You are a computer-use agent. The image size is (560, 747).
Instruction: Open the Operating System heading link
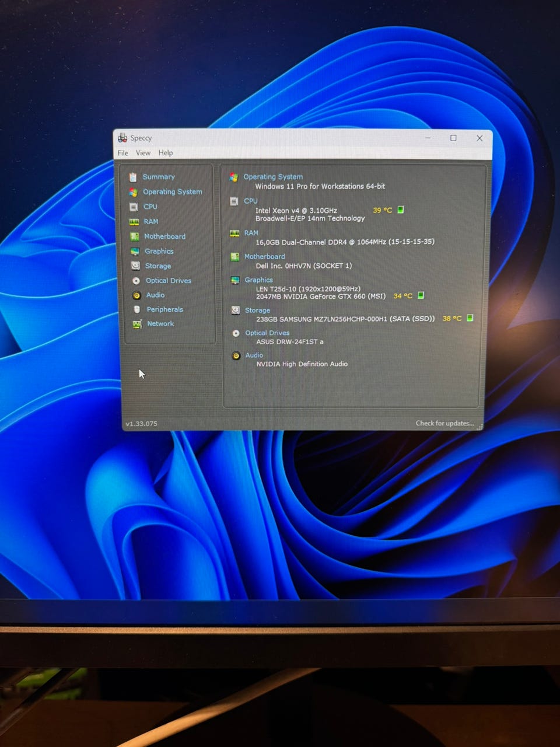click(273, 177)
